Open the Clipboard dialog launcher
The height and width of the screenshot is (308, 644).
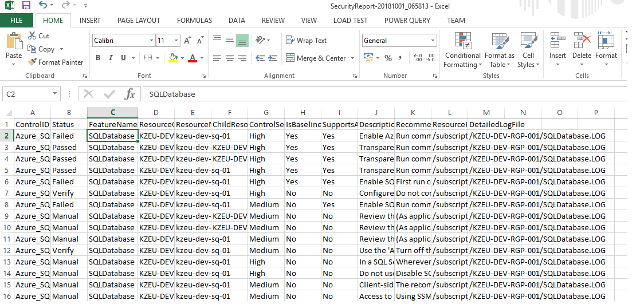85,76
